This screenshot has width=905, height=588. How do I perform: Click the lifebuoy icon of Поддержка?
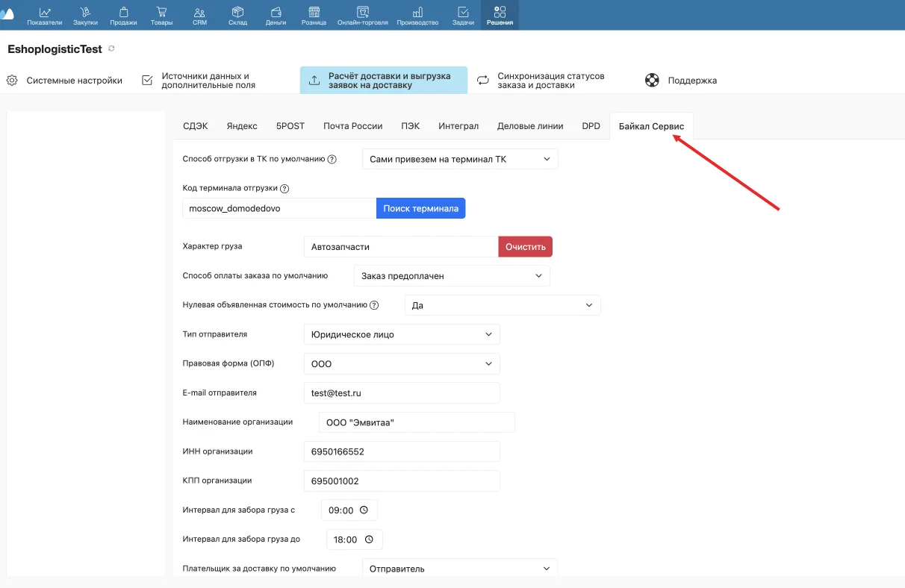point(653,81)
